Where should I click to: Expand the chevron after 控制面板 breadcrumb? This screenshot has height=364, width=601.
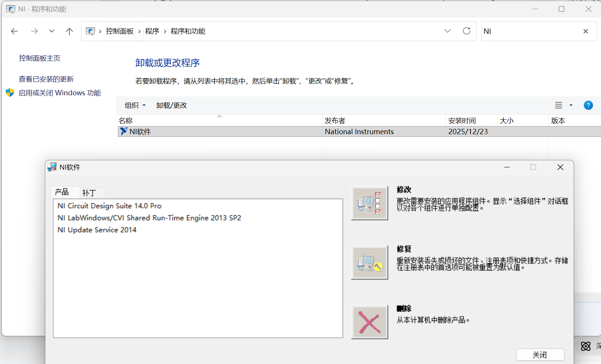tap(140, 31)
